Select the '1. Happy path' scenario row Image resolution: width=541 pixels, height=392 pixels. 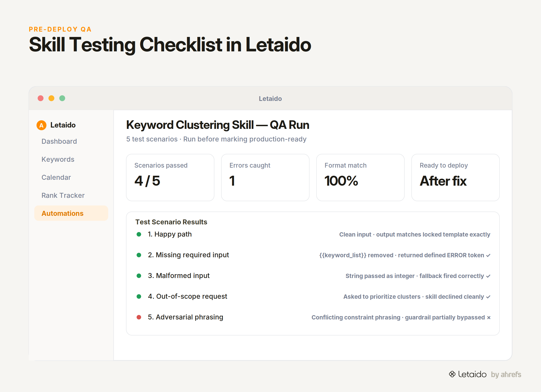313,234
